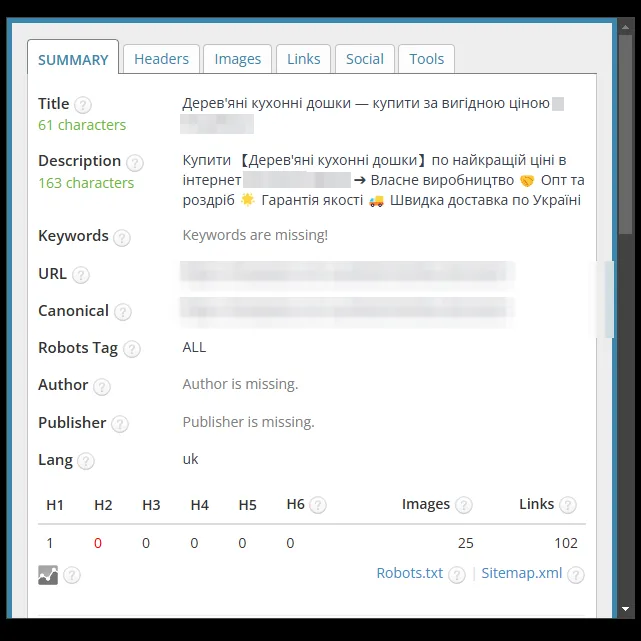Open the Images tab
The height and width of the screenshot is (641, 641).
click(x=238, y=59)
